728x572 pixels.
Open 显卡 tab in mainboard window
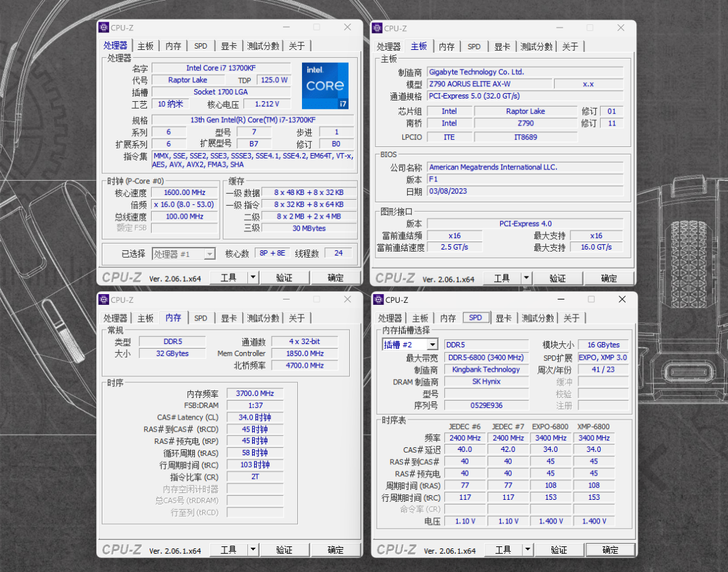pyautogui.click(x=502, y=47)
